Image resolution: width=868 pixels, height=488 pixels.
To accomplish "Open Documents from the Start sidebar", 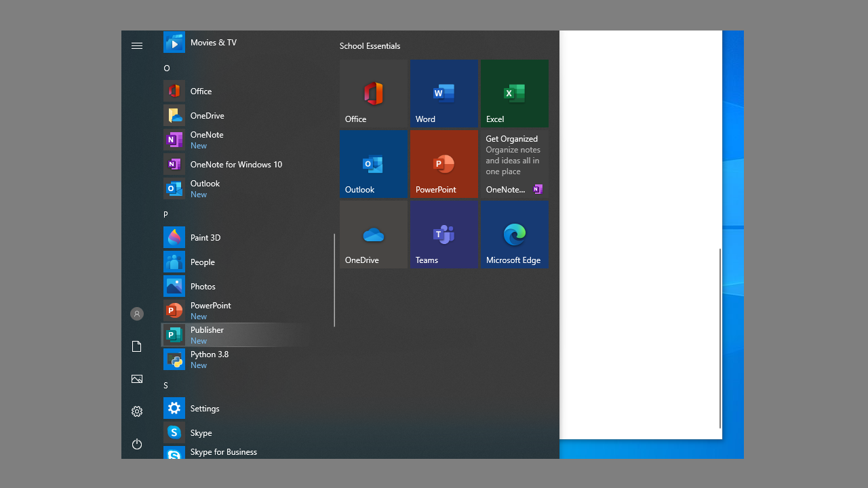I will [137, 346].
